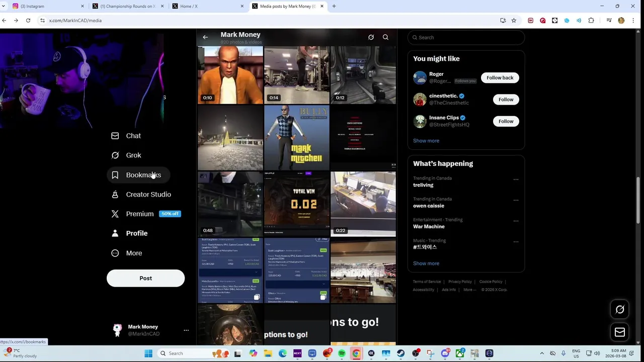Open a new browser tab
This screenshot has width=644, height=362.
[334, 6]
